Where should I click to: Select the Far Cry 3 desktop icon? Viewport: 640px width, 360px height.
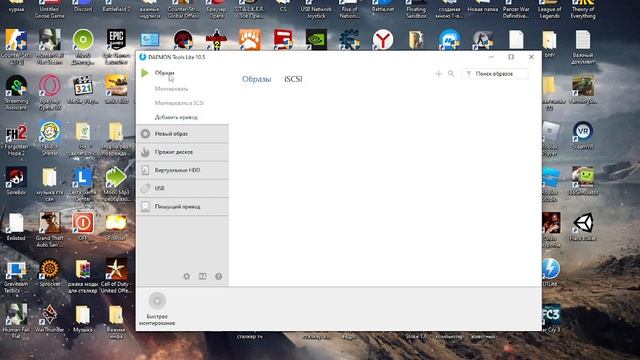pyautogui.click(x=551, y=318)
